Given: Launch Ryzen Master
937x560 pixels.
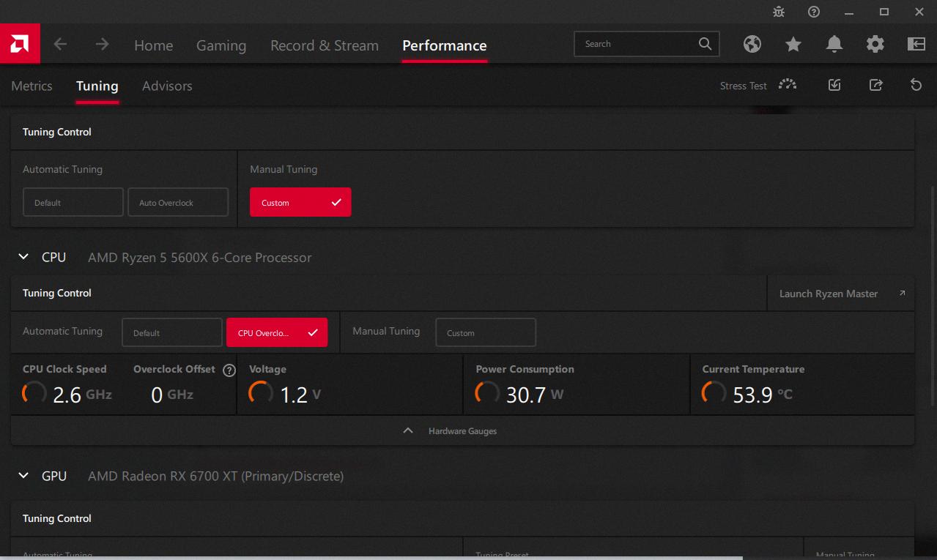Looking at the screenshot, I should click(x=841, y=294).
